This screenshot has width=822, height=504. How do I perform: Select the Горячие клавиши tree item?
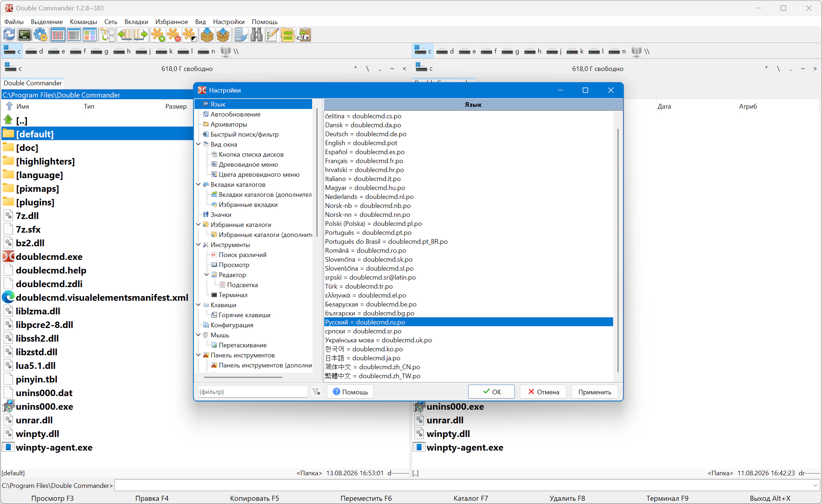(x=244, y=315)
